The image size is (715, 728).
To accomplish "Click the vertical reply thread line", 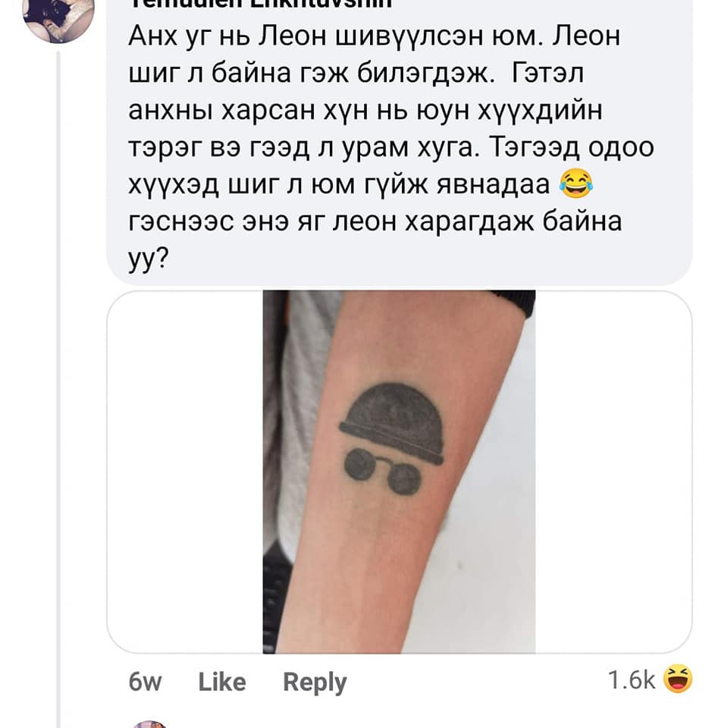I will (58, 390).
